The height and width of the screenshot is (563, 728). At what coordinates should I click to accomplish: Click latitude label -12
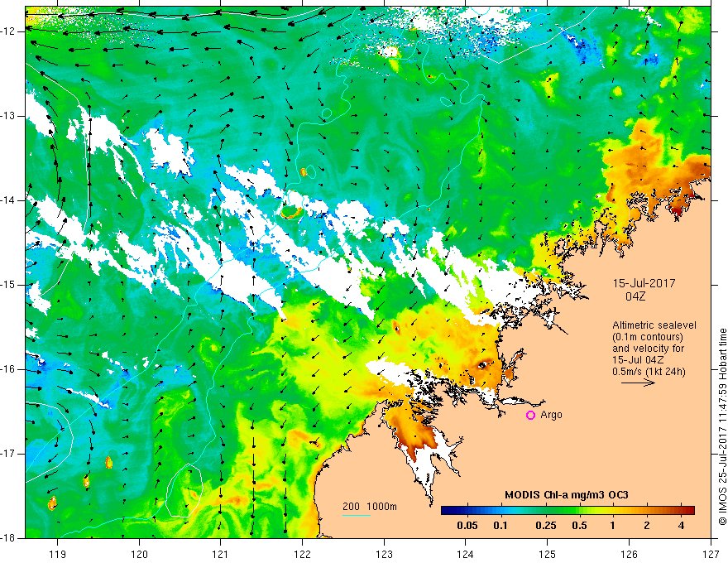[9, 31]
